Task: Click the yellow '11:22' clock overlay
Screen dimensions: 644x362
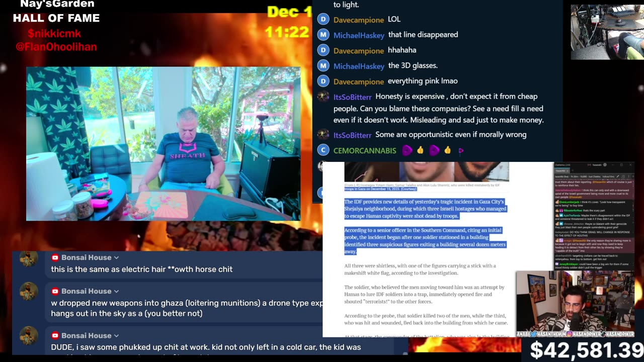Action: pyautogui.click(x=287, y=32)
